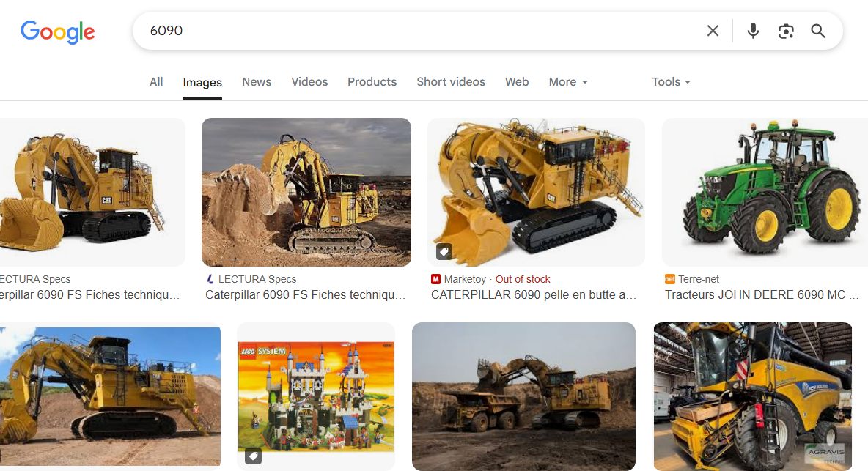Viewport: 868px width, 471px height.
Task: Open green John Deere tractor thumbnail
Action: (765, 192)
